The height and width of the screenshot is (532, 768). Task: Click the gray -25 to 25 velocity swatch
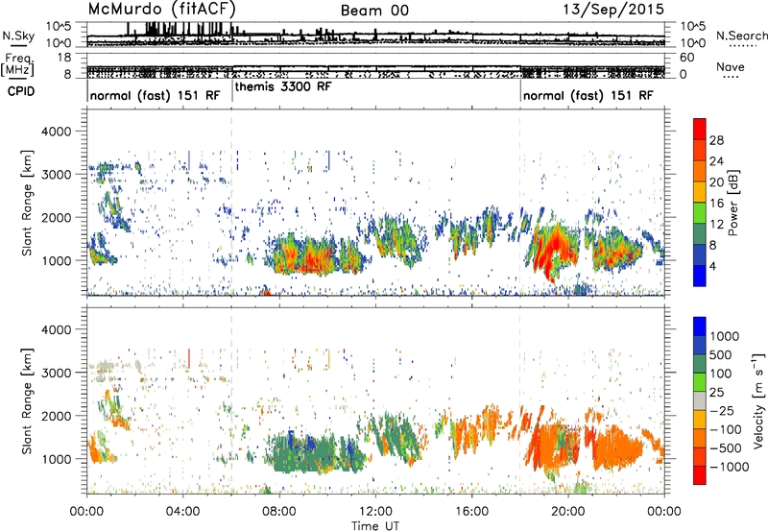coord(700,400)
